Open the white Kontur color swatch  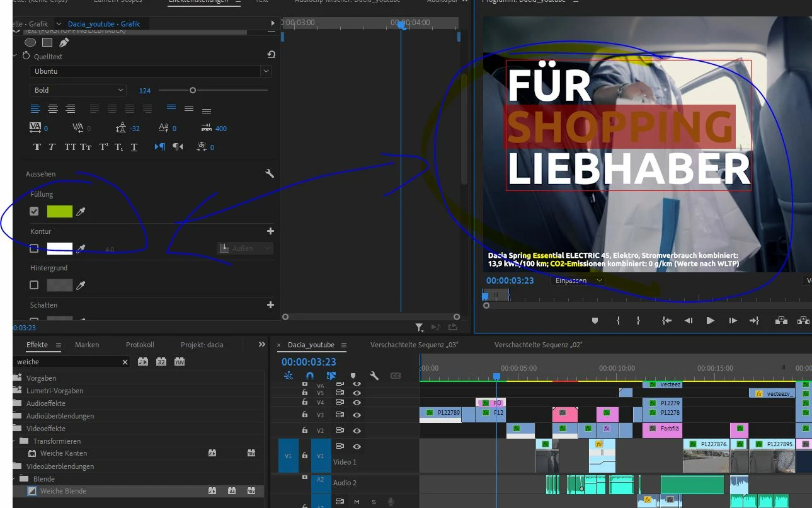click(60, 248)
